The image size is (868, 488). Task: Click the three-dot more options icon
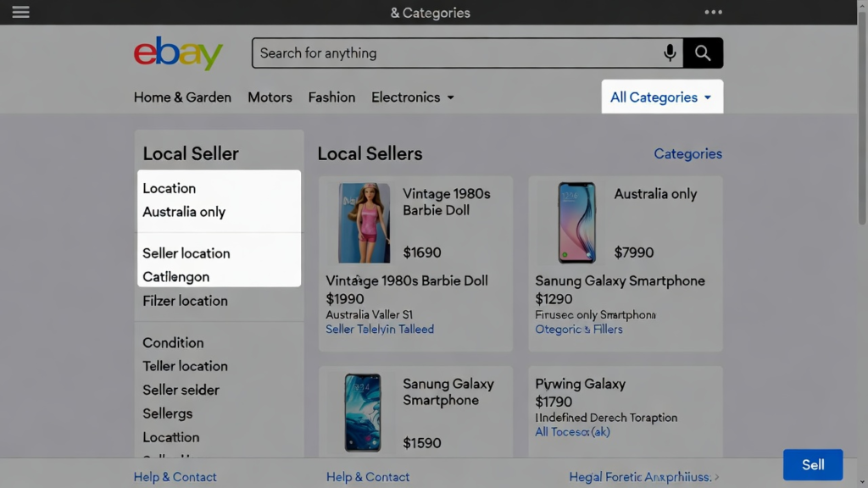click(714, 12)
